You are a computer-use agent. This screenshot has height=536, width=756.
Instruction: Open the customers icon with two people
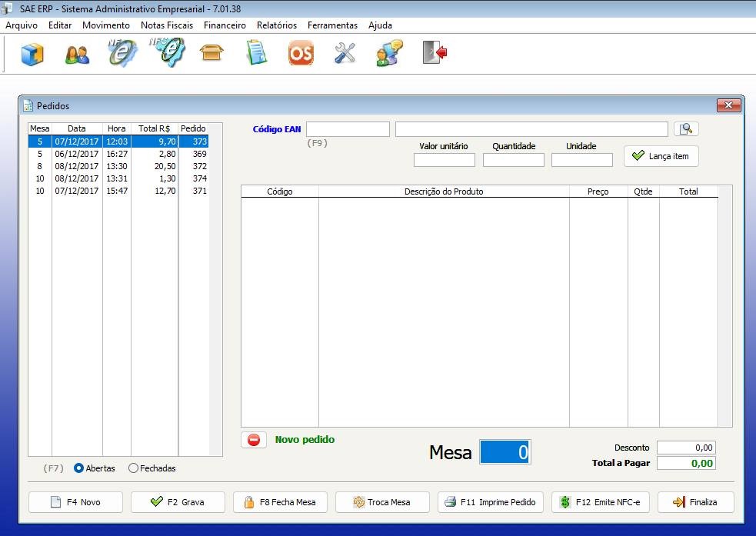[77, 54]
